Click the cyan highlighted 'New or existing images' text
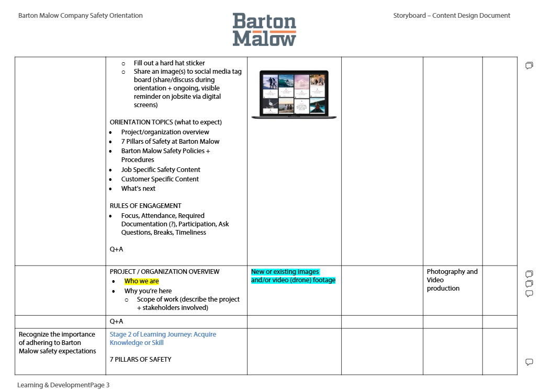 (285, 272)
